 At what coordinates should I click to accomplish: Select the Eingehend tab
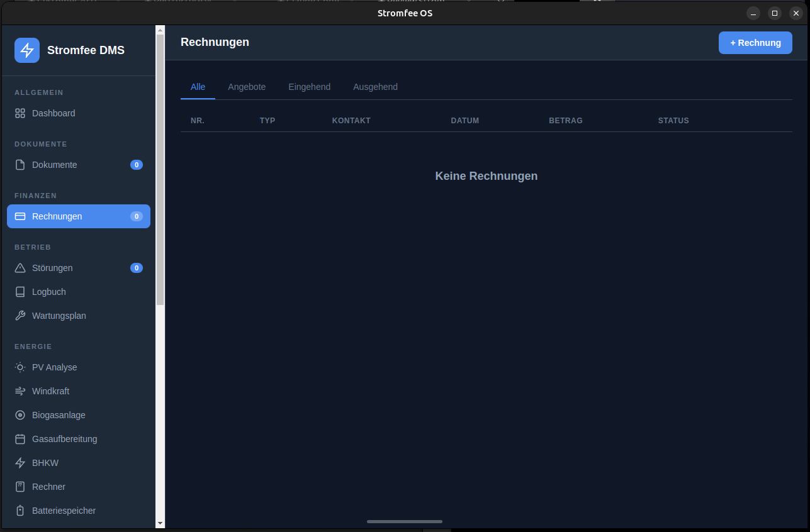pyautogui.click(x=309, y=87)
